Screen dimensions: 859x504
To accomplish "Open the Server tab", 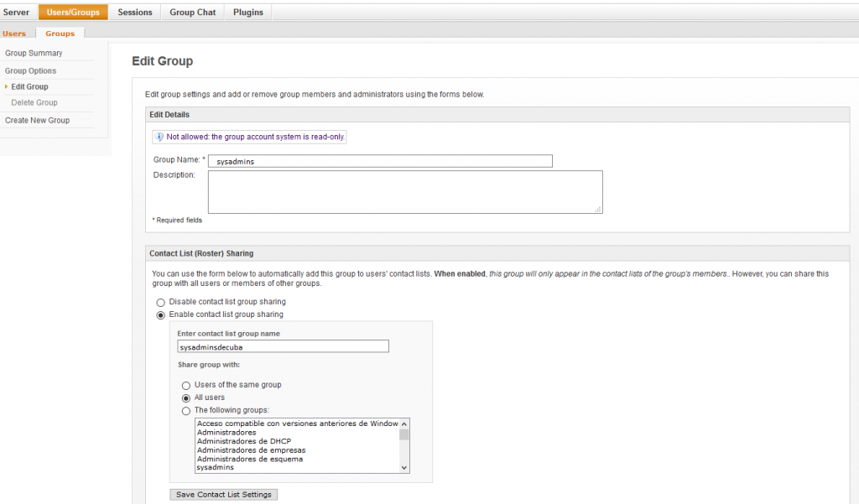I will (17, 12).
